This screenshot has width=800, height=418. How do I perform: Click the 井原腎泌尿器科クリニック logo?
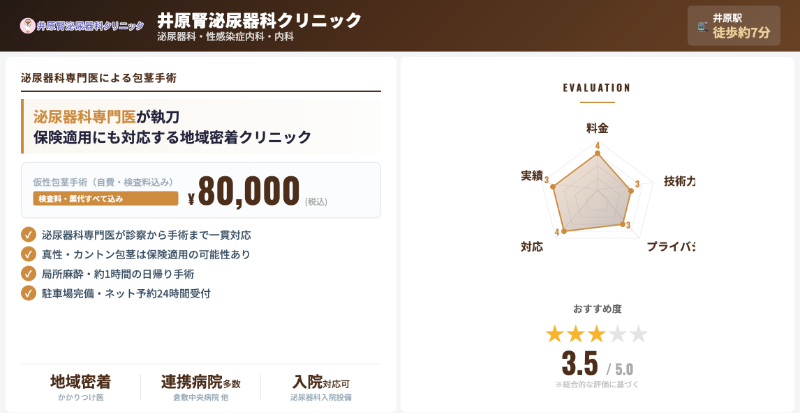[x=82, y=25]
